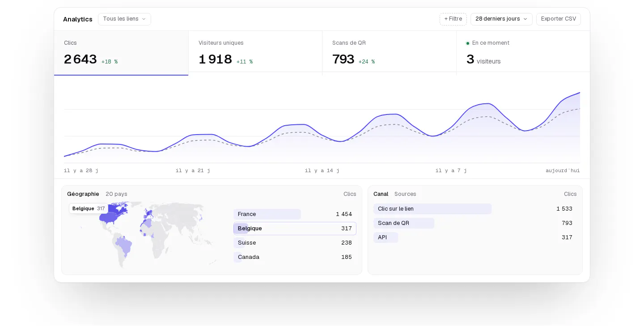Image resolution: width=644 pixels, height=326 pixels.
Task: Click the "+24 %" change for Scans de QR
Action: tap(367, 62)
